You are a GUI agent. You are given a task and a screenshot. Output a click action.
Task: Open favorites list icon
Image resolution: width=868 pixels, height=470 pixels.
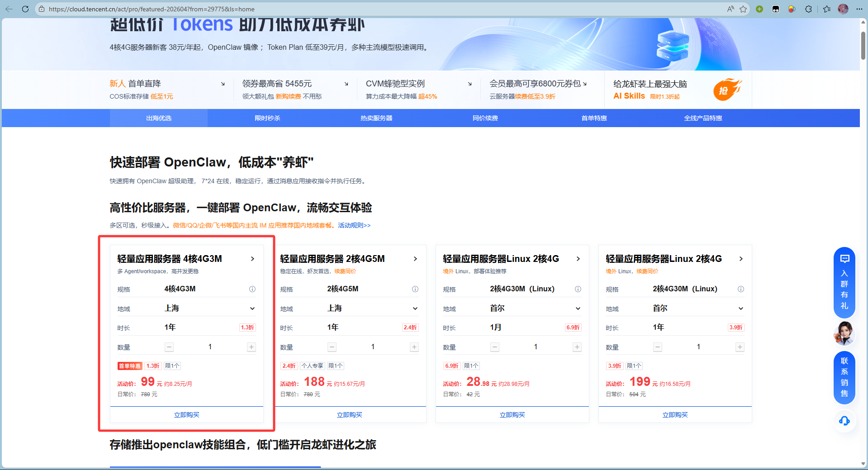(827, 9)
